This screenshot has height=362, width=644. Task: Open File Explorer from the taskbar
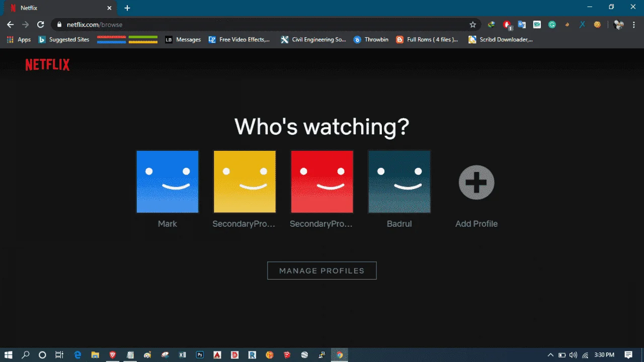click(95, 355)
